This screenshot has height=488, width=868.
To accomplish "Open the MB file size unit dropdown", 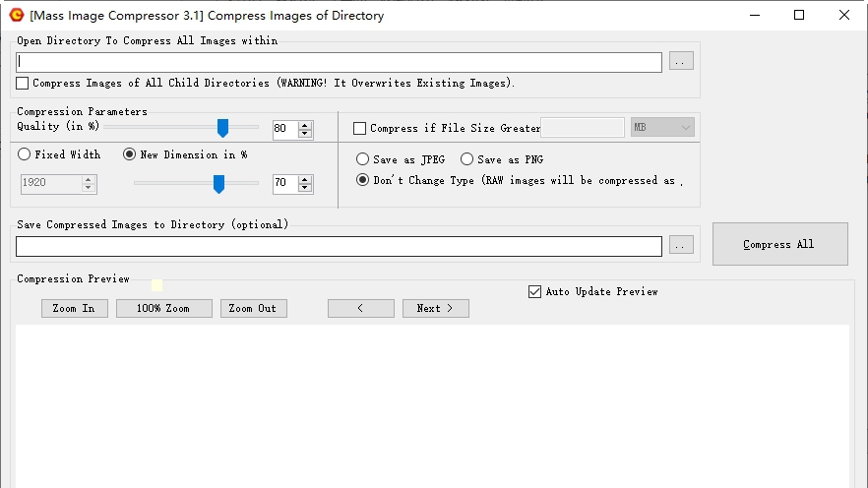I will 662,128.
